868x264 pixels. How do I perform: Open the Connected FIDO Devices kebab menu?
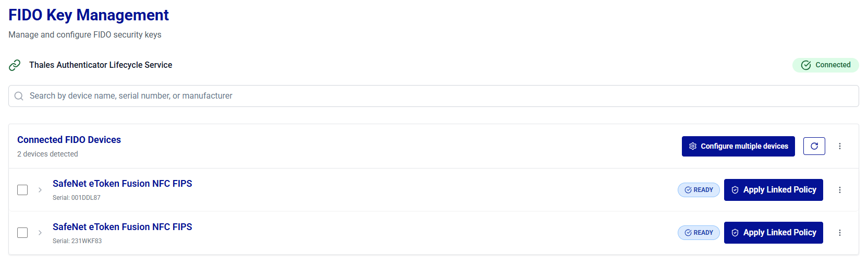click(x=839, y=146)
